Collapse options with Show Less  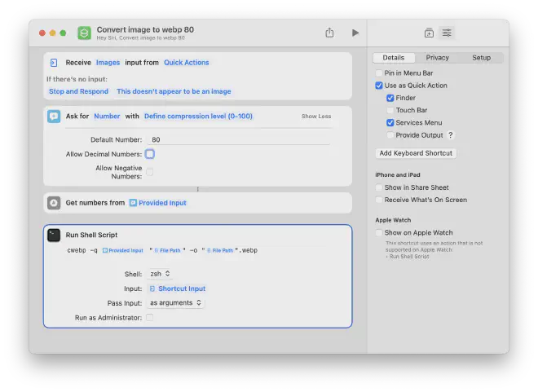316,117
